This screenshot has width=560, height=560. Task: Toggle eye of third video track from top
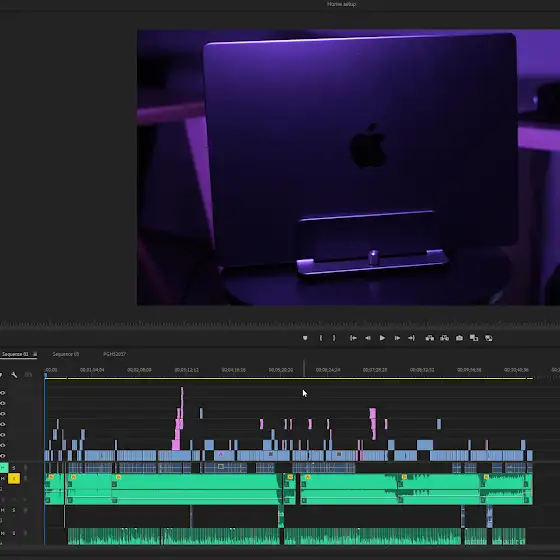3,414
